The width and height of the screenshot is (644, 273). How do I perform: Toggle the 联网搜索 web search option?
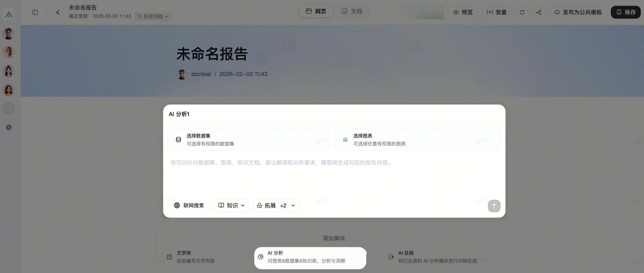(x=189, y=205)
